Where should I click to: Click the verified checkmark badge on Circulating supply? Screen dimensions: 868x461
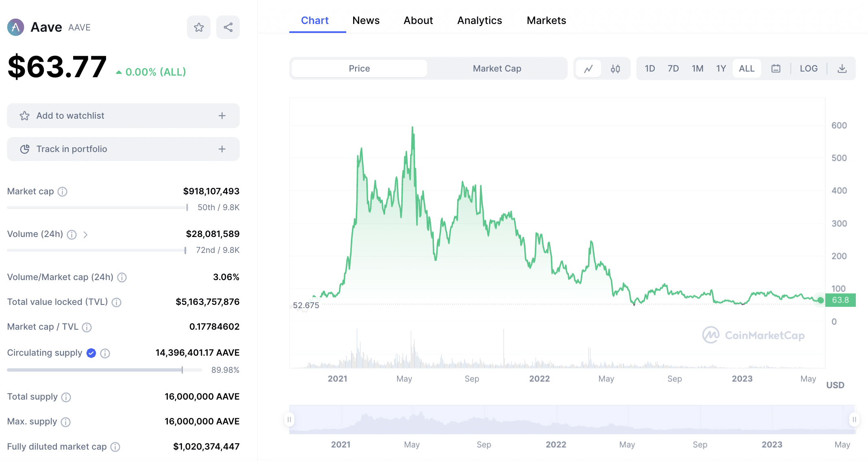click(91, 353)
